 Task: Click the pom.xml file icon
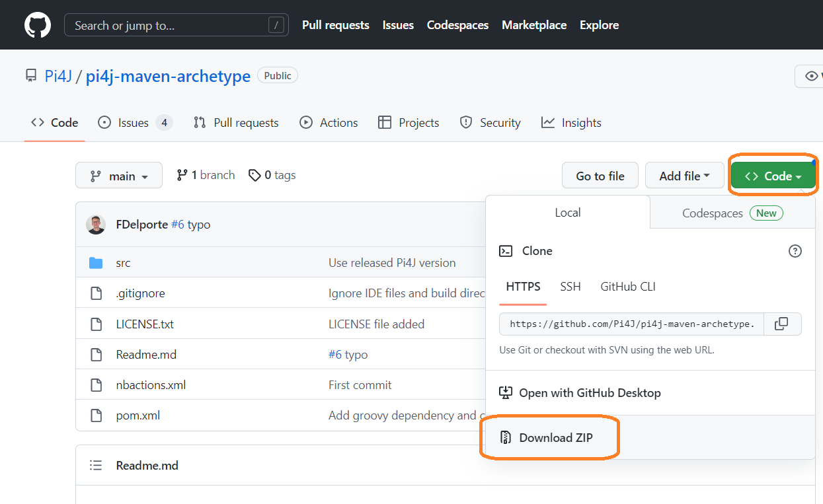click(96, 415)
